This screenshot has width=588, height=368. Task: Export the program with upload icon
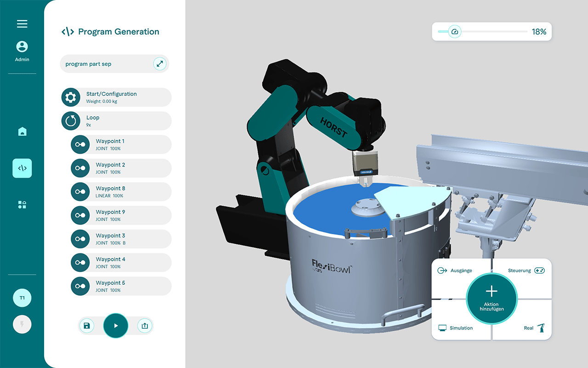[145, 326]
